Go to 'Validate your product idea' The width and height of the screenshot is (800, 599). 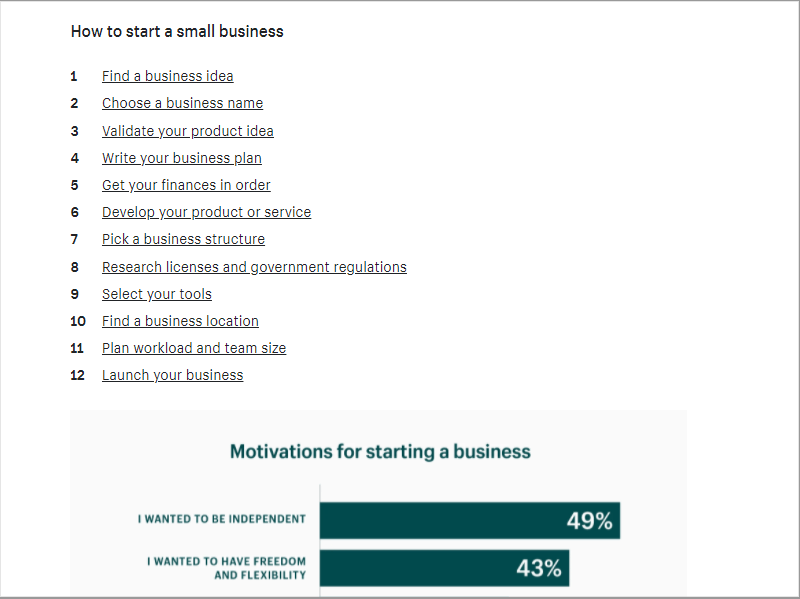(x=188, y=131)
